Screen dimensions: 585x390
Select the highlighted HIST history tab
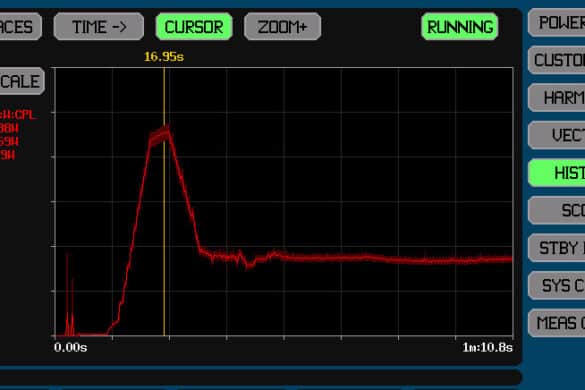click(x=557, y=173)
